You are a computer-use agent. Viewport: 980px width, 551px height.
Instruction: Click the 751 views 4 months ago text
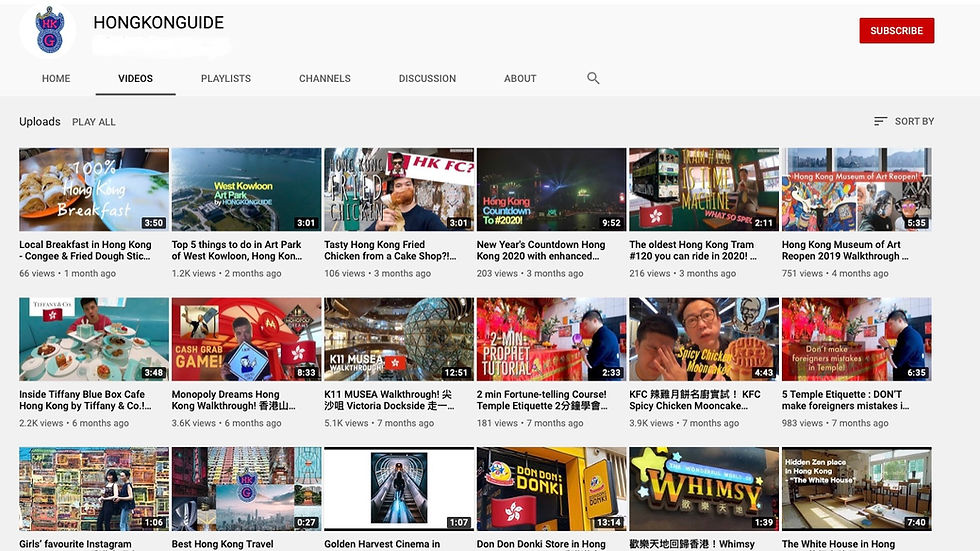click(x=835, y=274)
